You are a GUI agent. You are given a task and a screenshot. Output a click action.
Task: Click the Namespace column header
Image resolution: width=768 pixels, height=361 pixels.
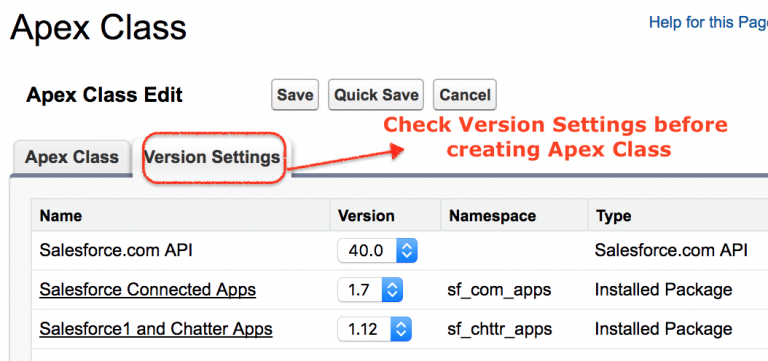pyautogui.click(x=492, y=216)
